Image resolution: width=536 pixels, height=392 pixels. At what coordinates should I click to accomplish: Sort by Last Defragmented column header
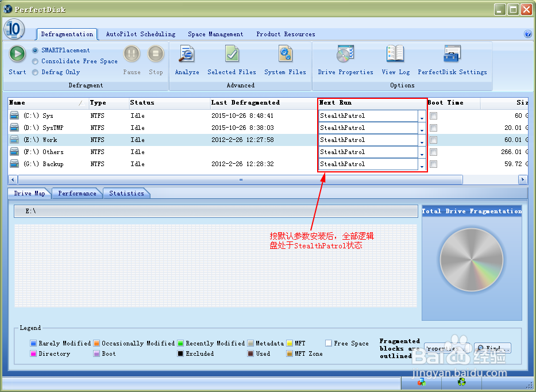coord(264,103)
